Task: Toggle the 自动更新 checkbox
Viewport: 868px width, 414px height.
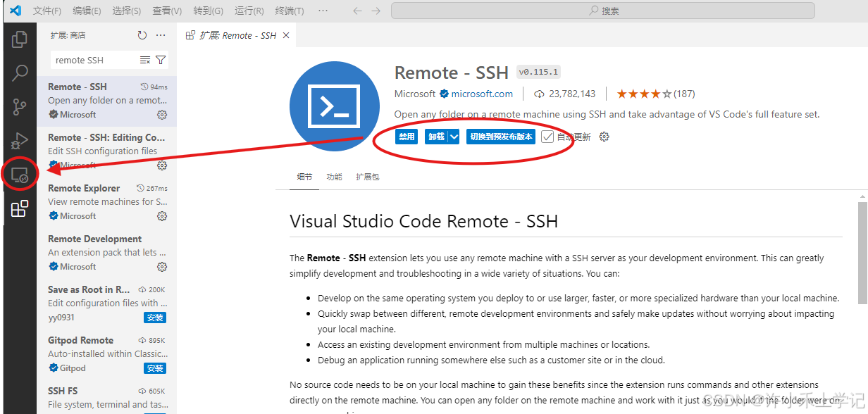Action: pyautogui.click(x=547, y=137)
